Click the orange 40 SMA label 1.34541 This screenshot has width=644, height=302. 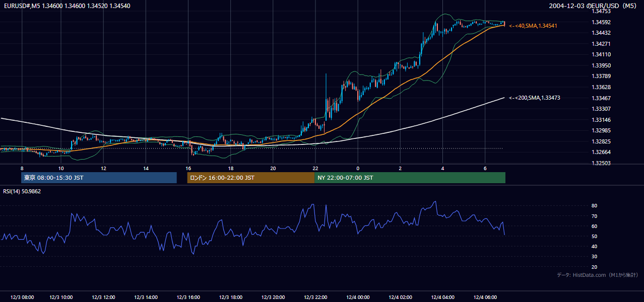(533, 25)
